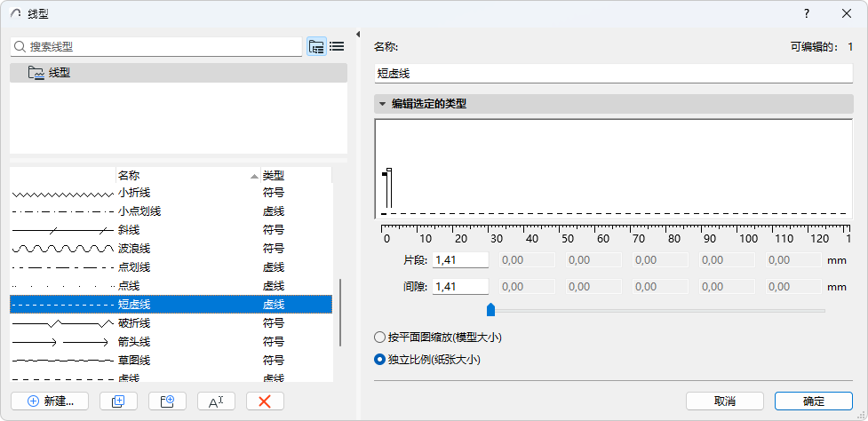Select 按平面图缩放(模型大小) radio option
Viewport: 868px width, 421px height.
point(379,337)
